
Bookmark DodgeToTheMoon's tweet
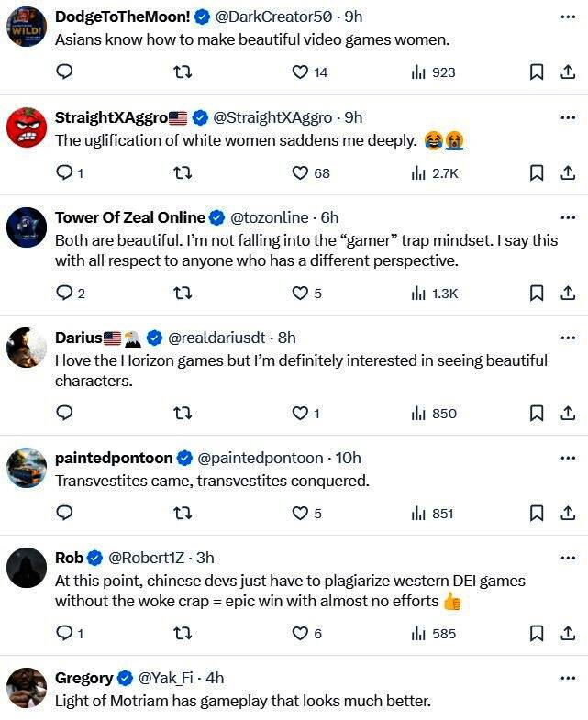click(x=538, y=72)
